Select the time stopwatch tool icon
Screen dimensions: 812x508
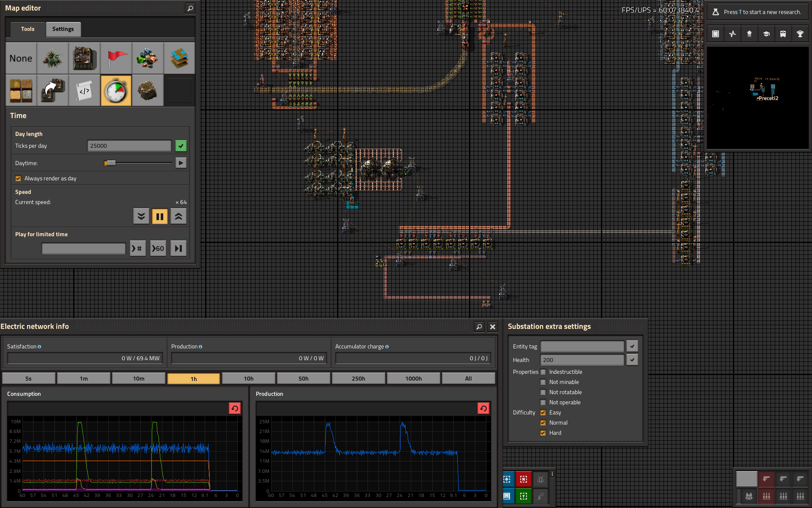(116, 91)
